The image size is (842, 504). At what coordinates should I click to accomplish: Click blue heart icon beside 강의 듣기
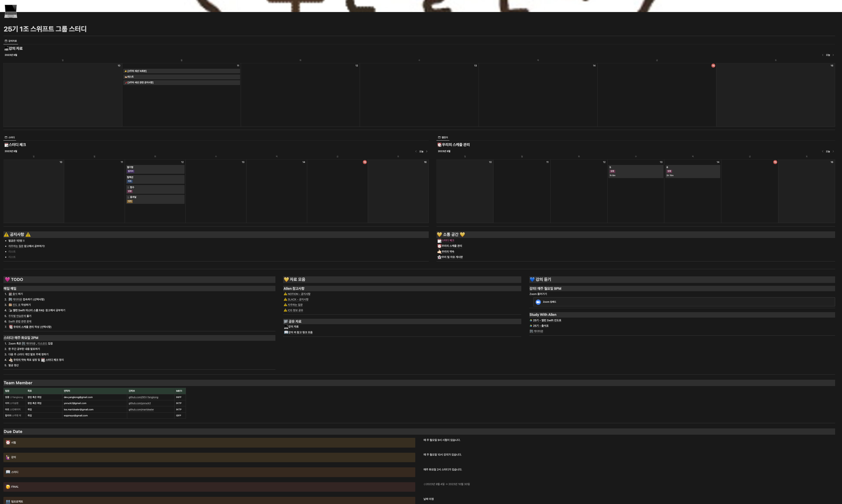532,279
